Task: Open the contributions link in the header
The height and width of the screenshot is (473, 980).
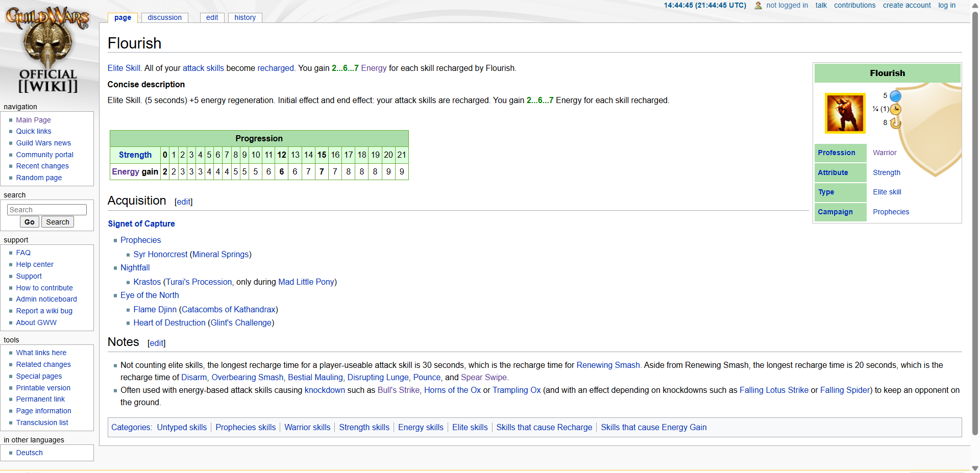Action: pos(854,5)
